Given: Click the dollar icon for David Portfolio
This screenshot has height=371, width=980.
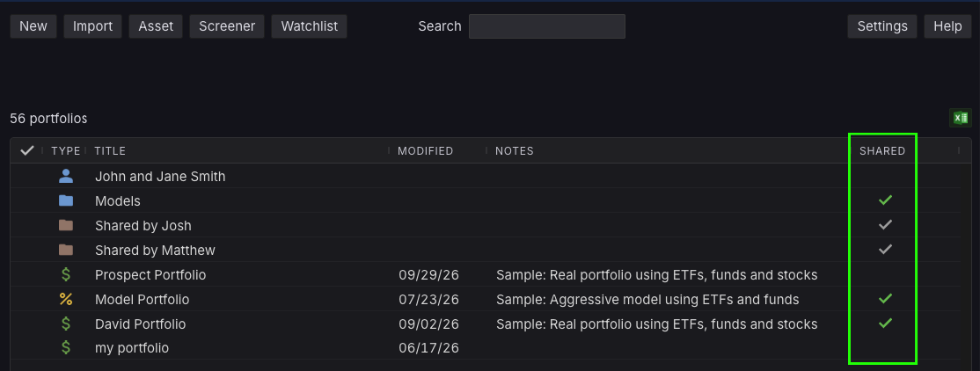Looking at the screenshot, I should (x=66, y=324).
